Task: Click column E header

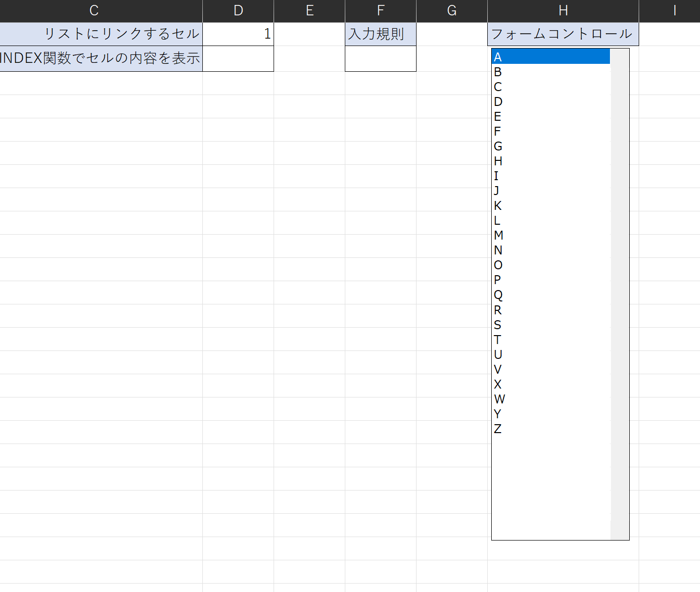Action: tap(309, 11)
